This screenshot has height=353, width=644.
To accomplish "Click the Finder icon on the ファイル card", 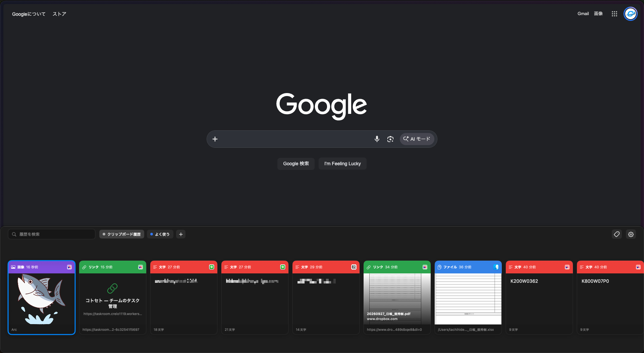I will point(496,267).
